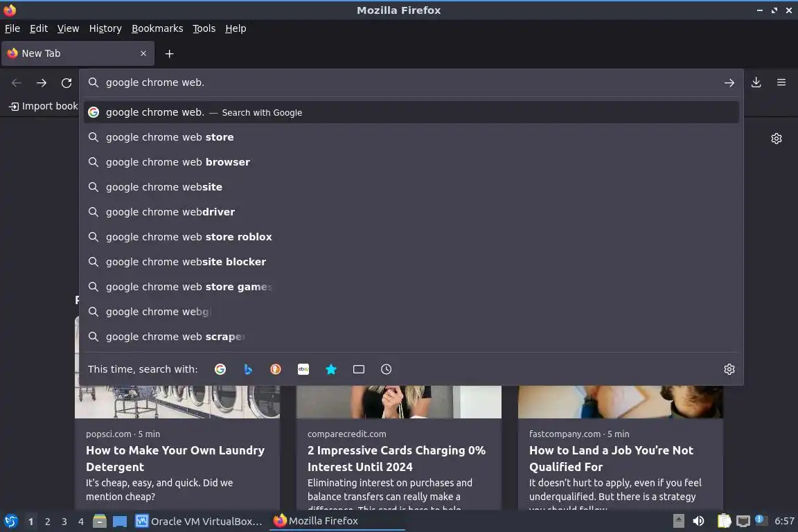
Task: Select suggestion 'google chrome website blocker'
Action: (411, 262)
